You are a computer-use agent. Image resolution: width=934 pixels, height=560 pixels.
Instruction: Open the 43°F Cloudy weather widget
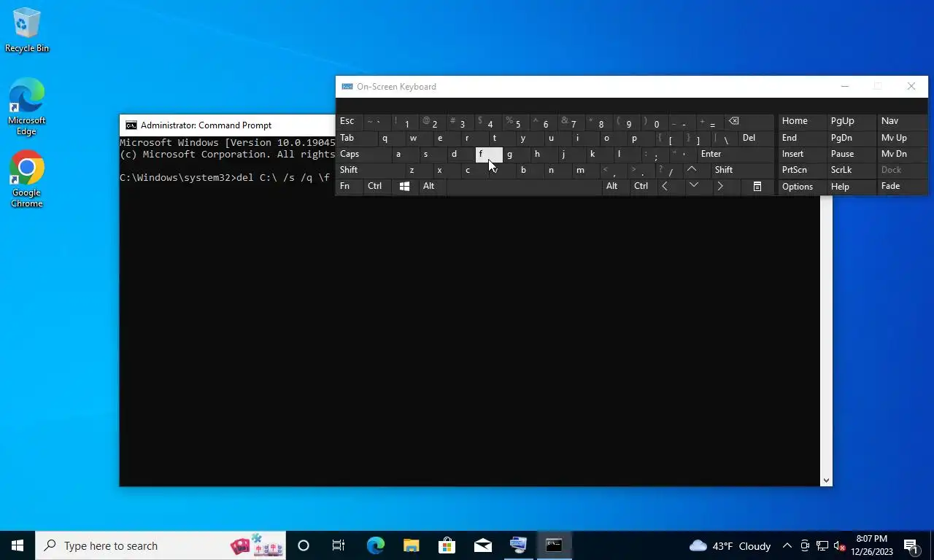(x=730, y=545)
